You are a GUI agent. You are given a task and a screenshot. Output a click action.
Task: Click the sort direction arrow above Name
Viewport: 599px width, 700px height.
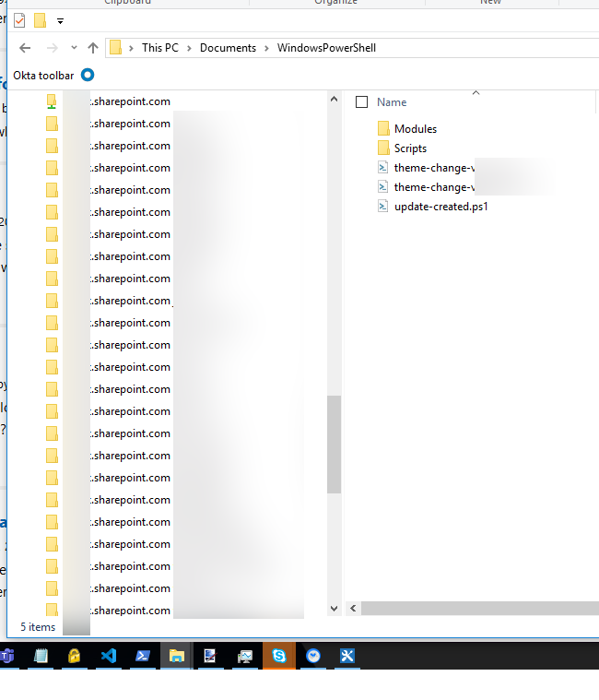coord(476,93)
